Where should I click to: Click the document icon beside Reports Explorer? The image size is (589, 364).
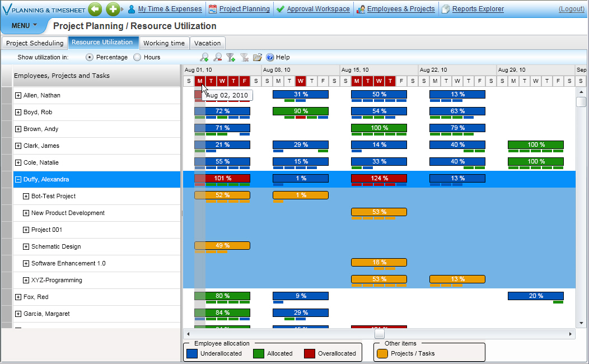coord(446,9)
